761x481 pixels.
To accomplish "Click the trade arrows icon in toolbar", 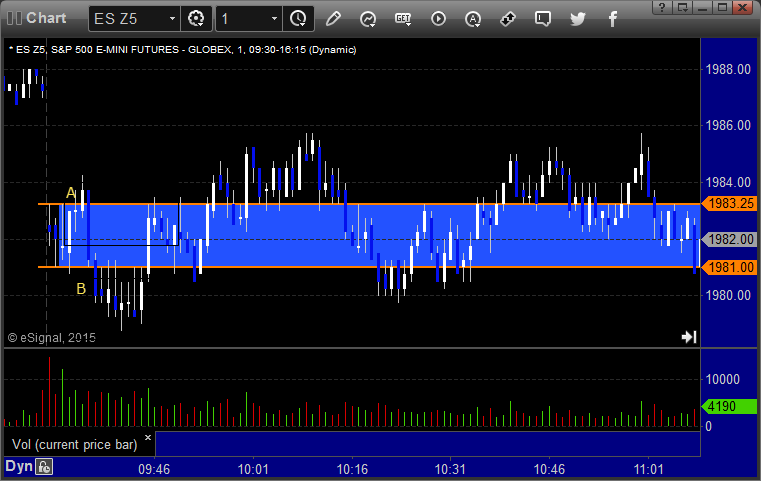I will [508, 19].
